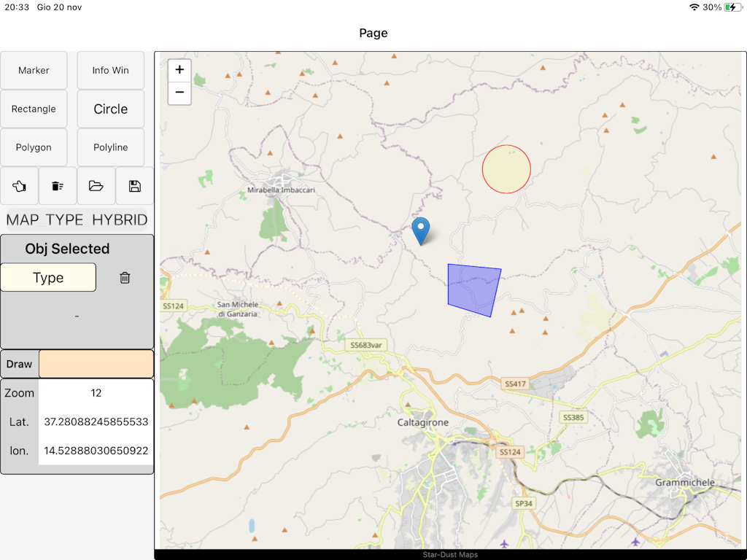The image size is (747, 560).
Task: Tap the Wi-Fi icon in status bar
Action: [694, 7]
